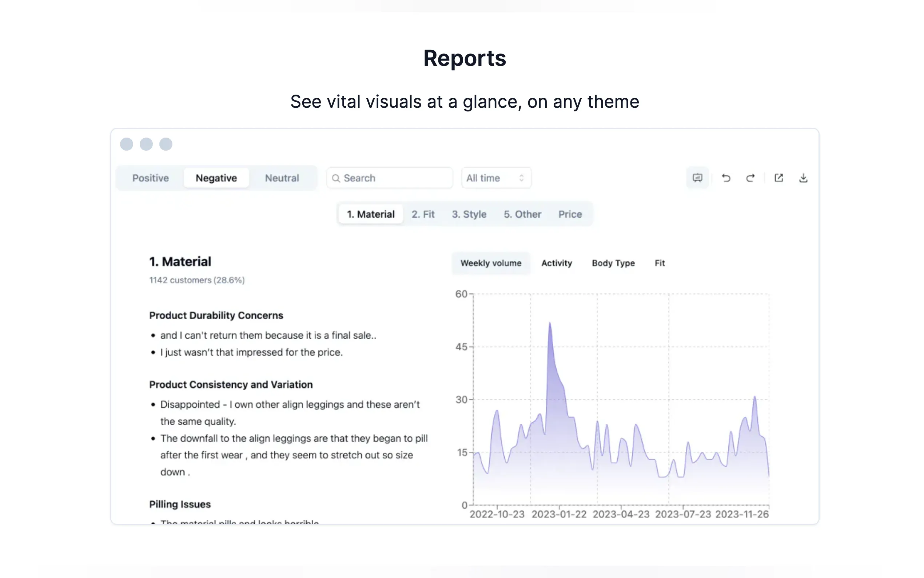Click the presentation mode icon

(x=697, y=178)
